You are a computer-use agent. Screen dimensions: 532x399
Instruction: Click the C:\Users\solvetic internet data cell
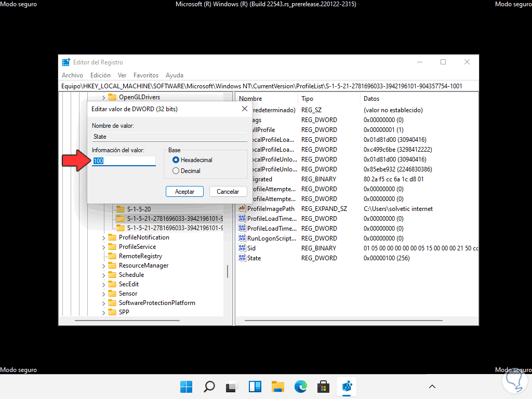(398, 209)
